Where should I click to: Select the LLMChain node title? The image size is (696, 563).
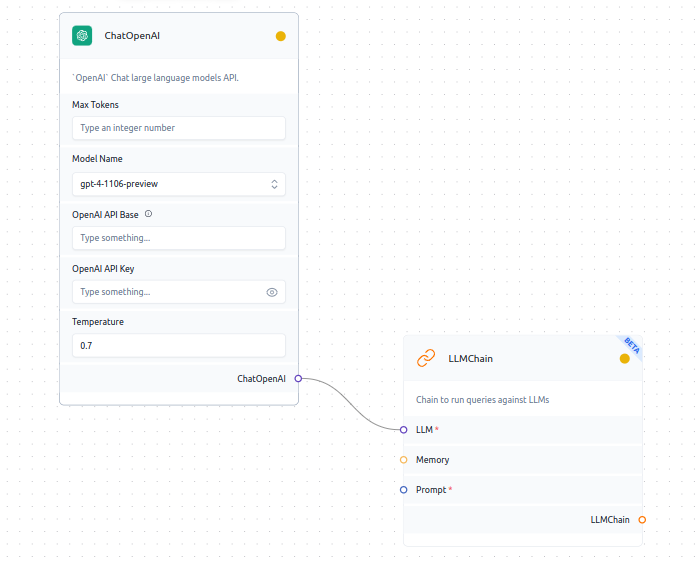pos(470,358)
